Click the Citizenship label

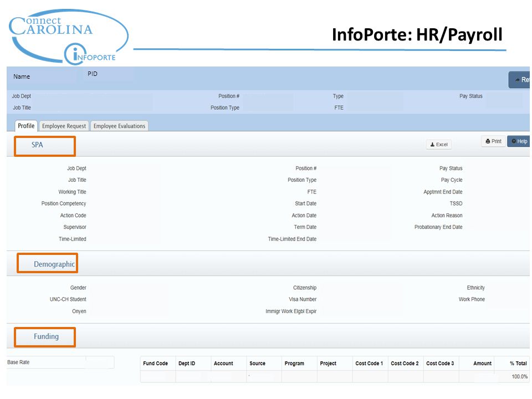click(305, 288)
